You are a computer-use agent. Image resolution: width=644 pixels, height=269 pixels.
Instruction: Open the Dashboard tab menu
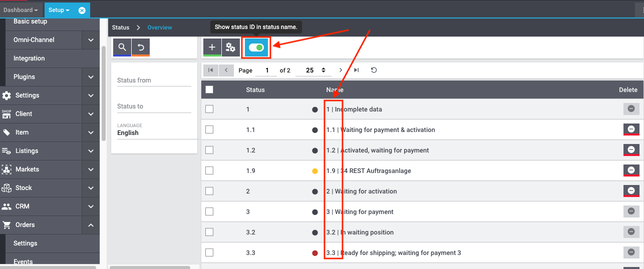pos(21,10)
